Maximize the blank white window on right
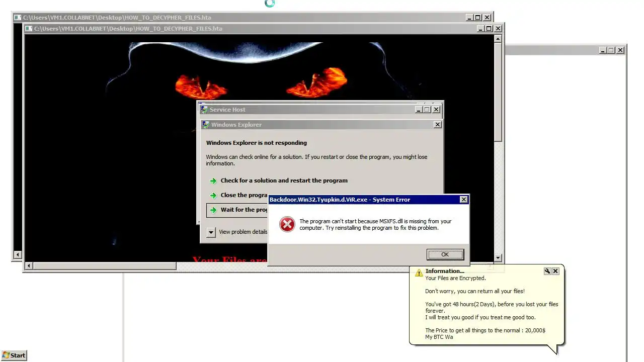Image resolution: width=644 pixels, height=362 pixels. tap(611, 50)
